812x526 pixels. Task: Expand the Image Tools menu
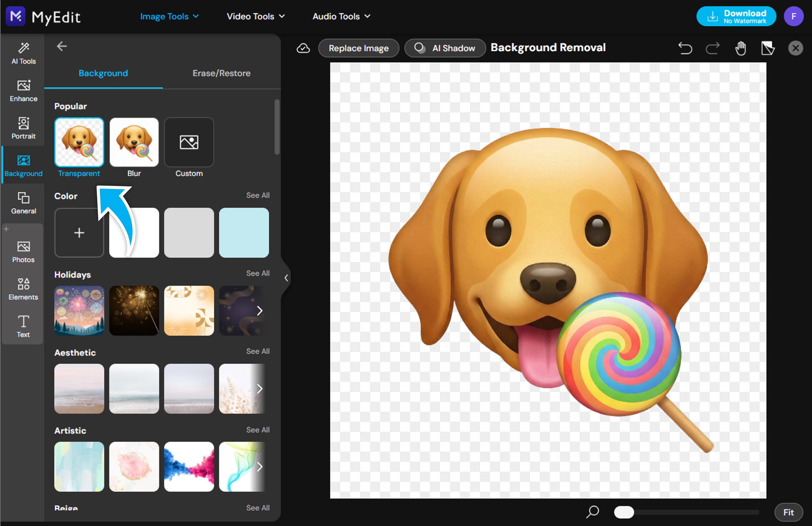[x=169, y=16]
